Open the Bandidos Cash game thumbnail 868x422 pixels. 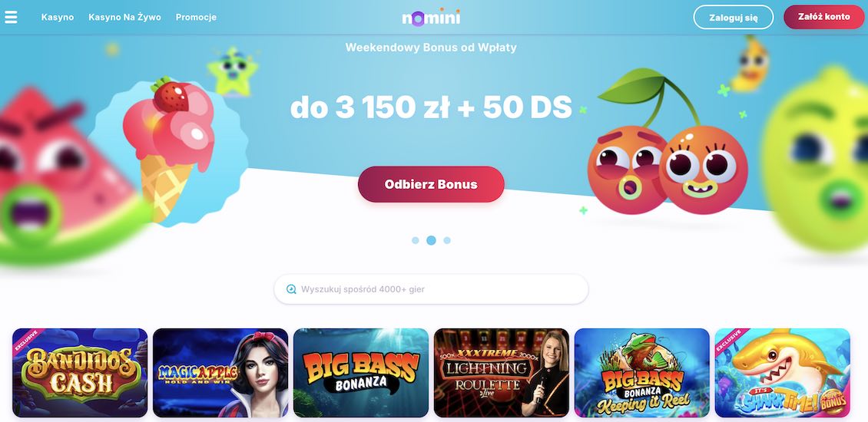[x=80, y=373]
